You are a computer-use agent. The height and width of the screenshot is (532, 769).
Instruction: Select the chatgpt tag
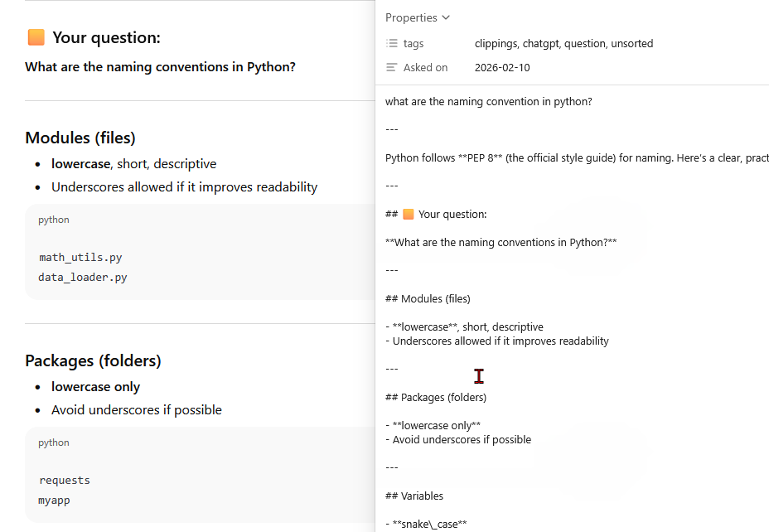point(540,43)
